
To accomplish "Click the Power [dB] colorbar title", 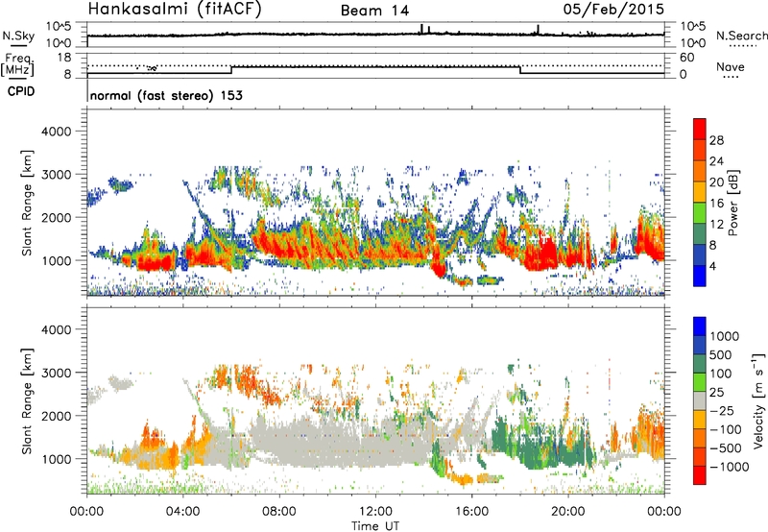I will point(732,203).
